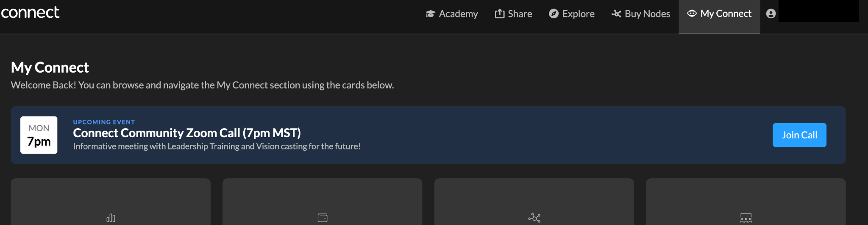Open the connected nodes network card

[x=534, y=202]
